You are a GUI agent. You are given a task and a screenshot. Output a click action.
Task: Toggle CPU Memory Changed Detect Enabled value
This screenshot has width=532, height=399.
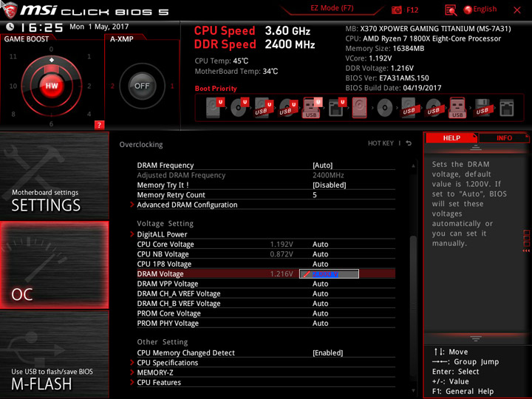coord(328,353)
